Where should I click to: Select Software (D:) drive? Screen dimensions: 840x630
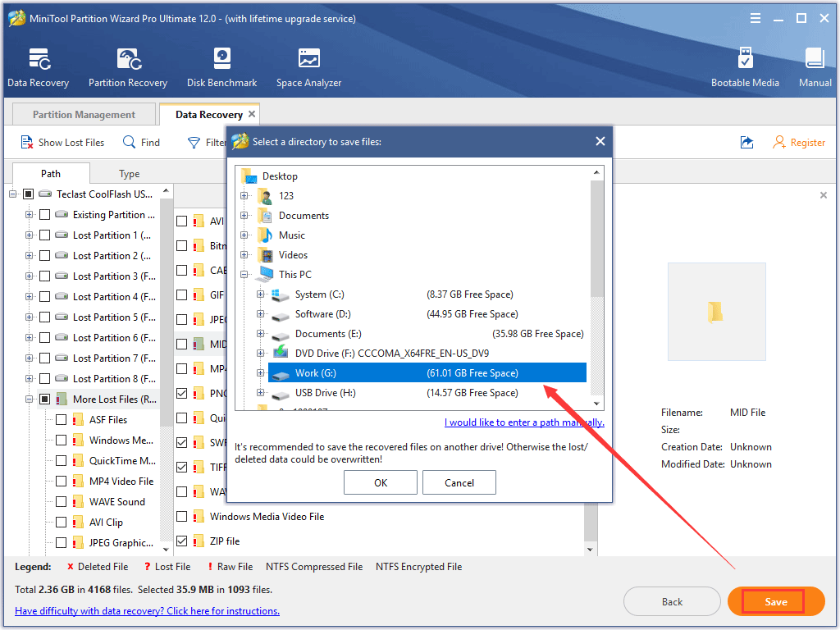(323, 314)
